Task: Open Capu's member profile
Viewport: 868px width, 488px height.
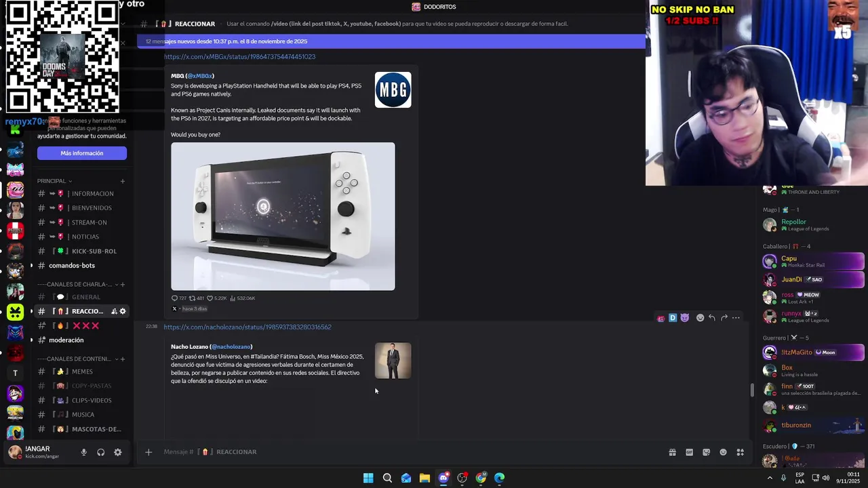Action: pos(812,262)
